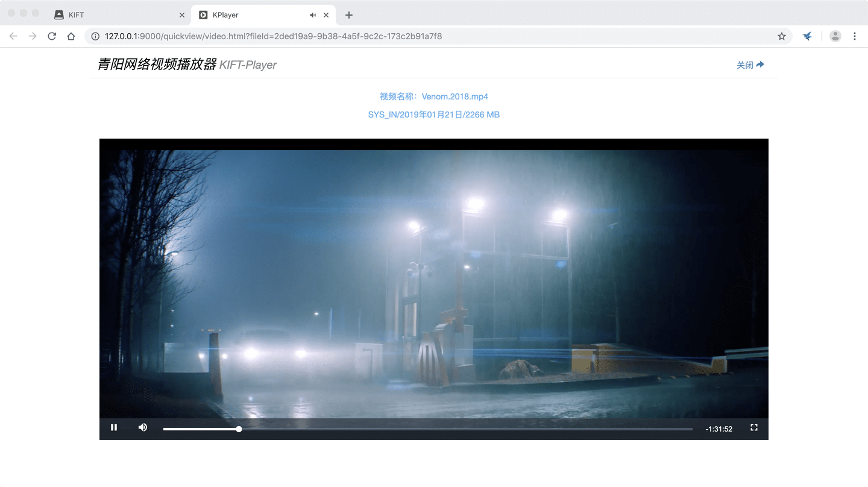Select the KPlayer browser tab
This screenshot has width=868, height=487.
(264, 15)
